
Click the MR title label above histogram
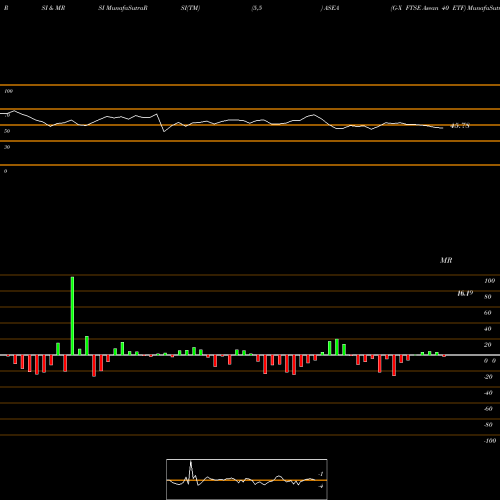click(446, 260)
